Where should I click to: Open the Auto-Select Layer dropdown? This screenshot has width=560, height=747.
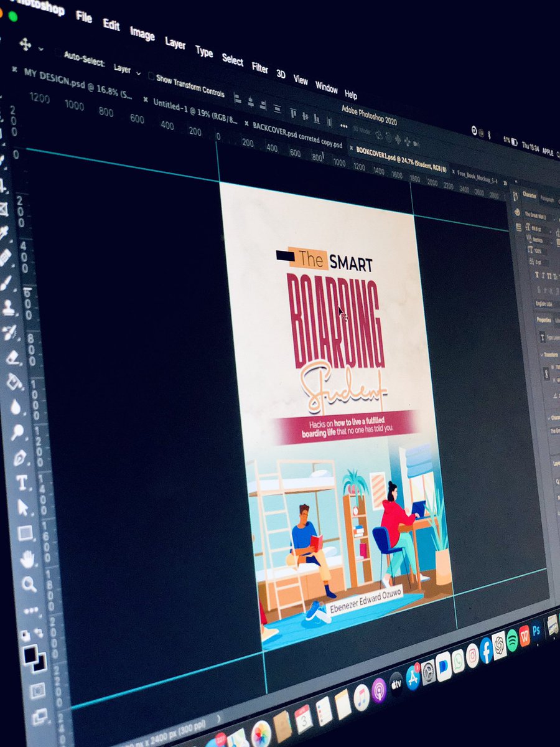[x=127, y=70]
